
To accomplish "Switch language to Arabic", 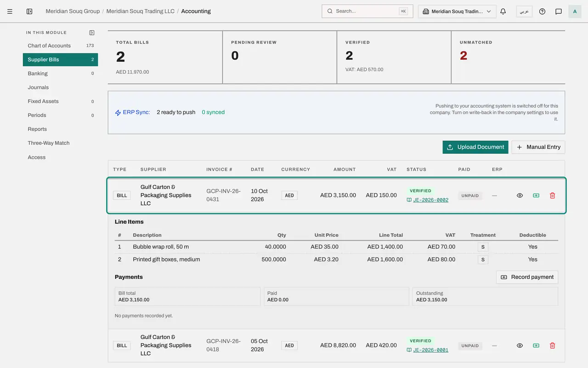I will [524, 11].
